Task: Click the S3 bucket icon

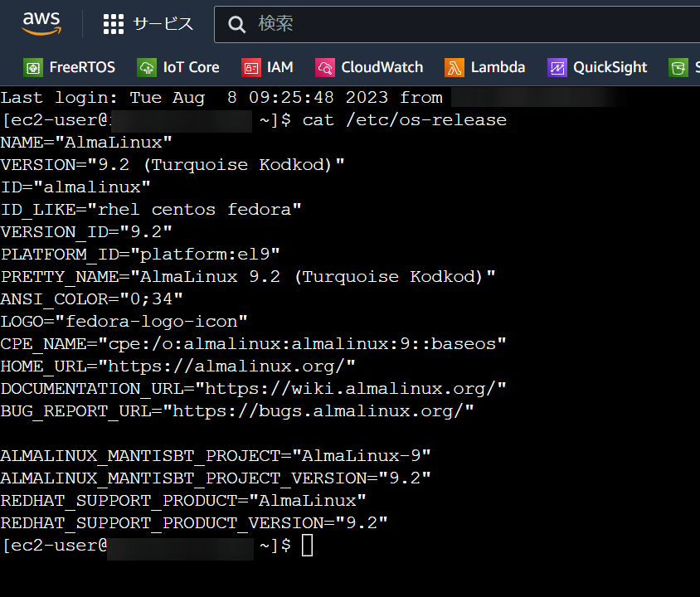Action: coord(680,67)
